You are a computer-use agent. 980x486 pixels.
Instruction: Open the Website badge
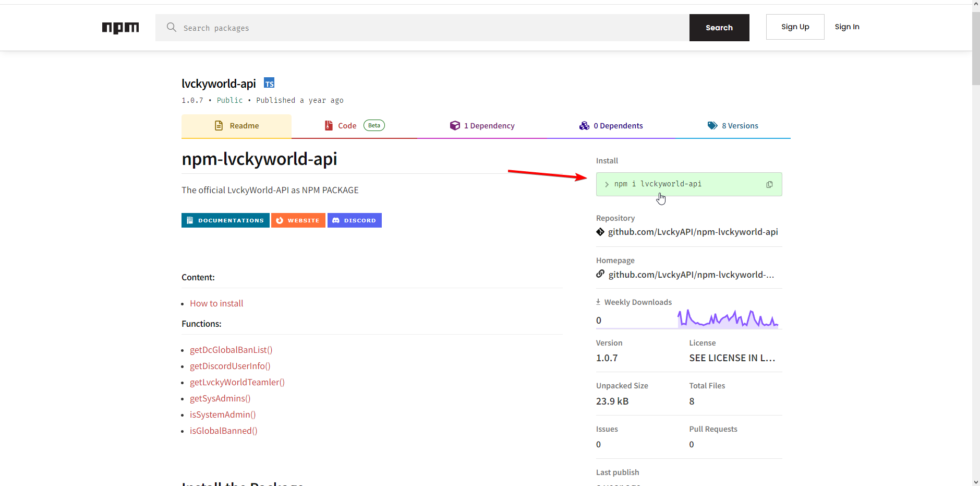(298, 220)
